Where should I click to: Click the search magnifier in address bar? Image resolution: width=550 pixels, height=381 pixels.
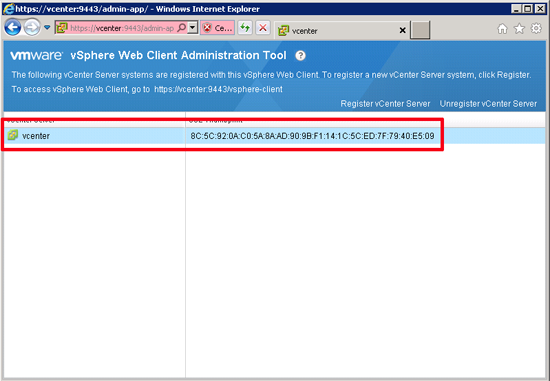point(181,27)
